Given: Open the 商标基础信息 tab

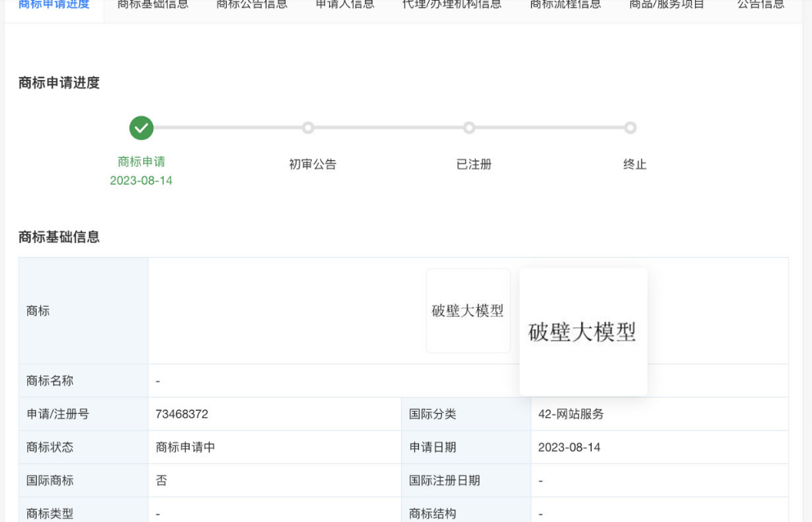Looking at the screenshot, I should click(x=153, y=5).
